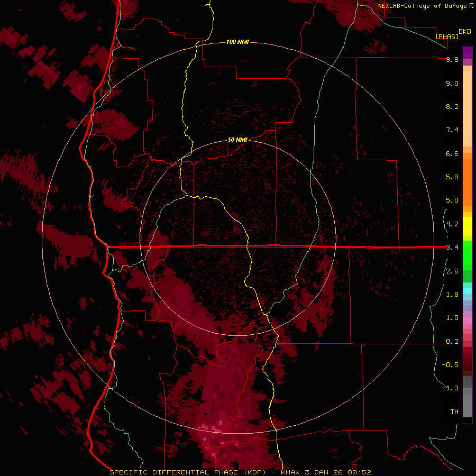Click the DKD product code label
Image resolution: width=476 pixels, height=476 pixels.
tap(465, 32)
